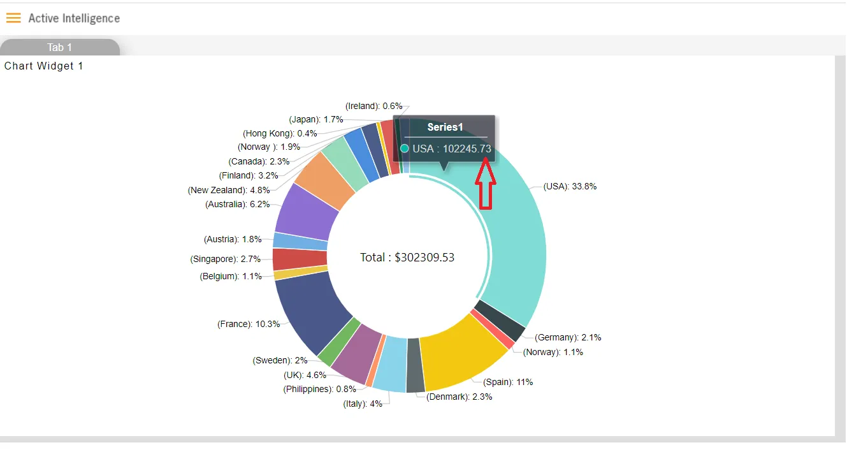
Task: Select the (France): 10.3% label
Action: coord(249,324)
